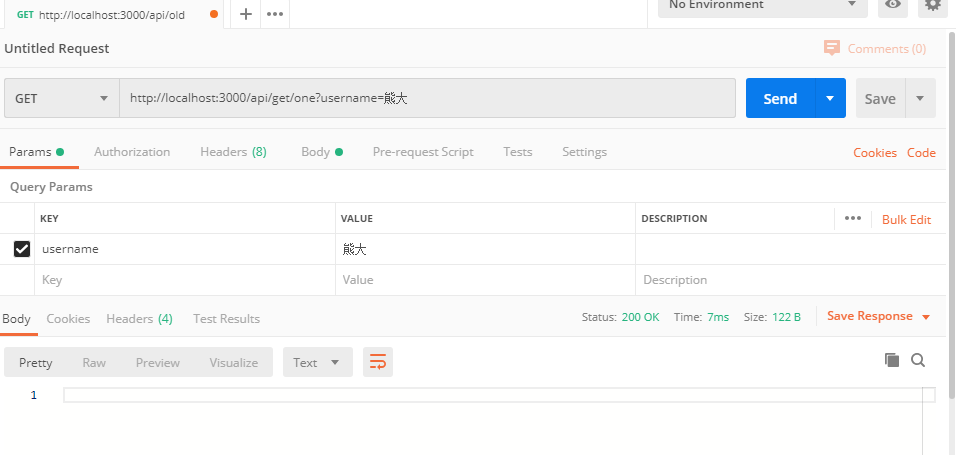Click the Save button

point(880,98)
